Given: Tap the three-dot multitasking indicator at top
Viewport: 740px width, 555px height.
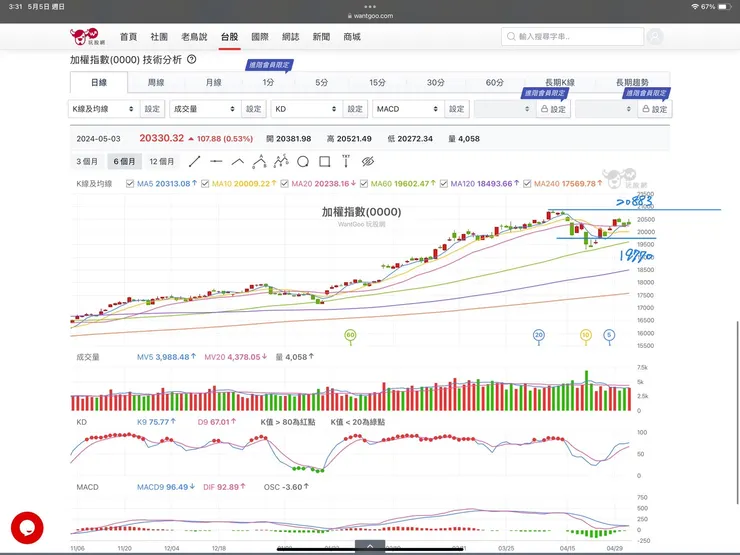Looking at the screenshot, I should 370,7.
